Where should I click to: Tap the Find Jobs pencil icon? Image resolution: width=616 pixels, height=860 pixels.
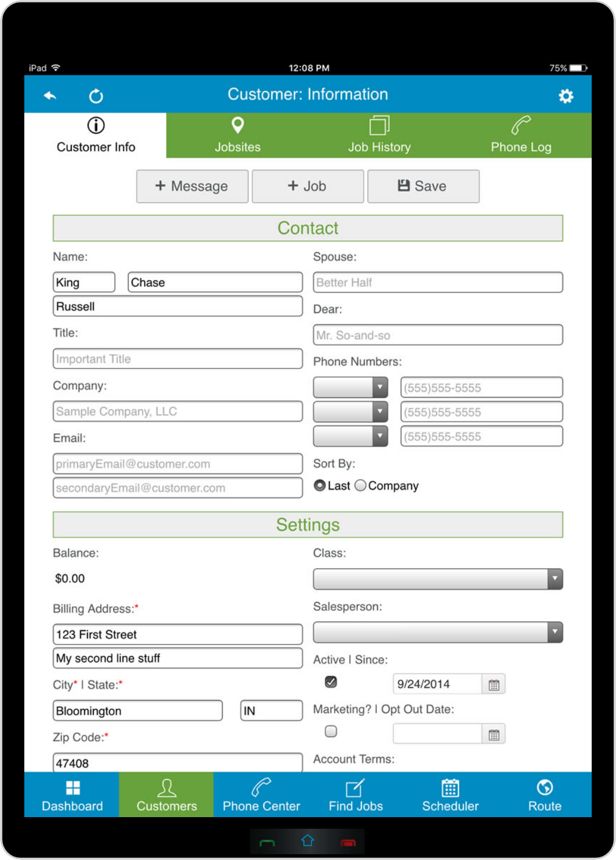point(355,788)
